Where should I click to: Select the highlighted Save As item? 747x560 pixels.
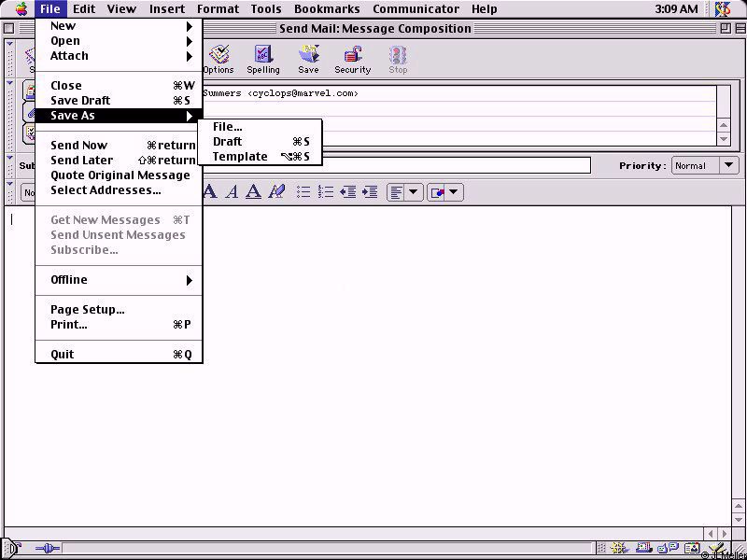[x=120, y=115]
